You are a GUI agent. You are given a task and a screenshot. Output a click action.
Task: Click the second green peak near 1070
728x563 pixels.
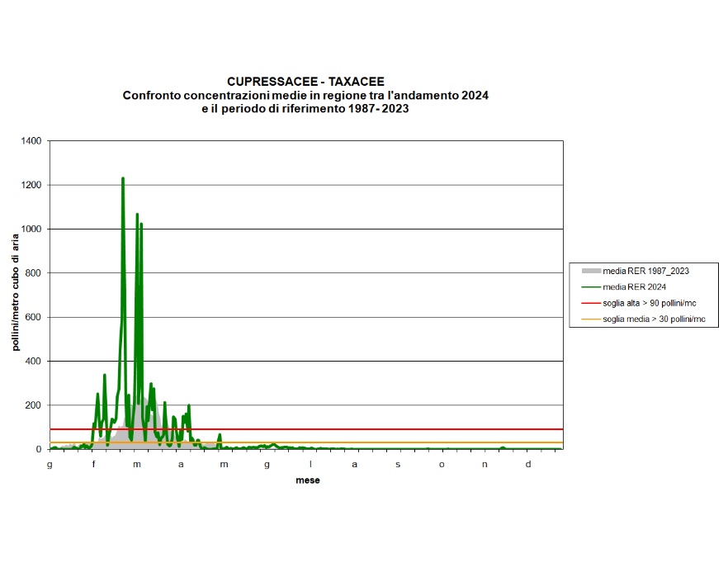click(x=137, y=215)
